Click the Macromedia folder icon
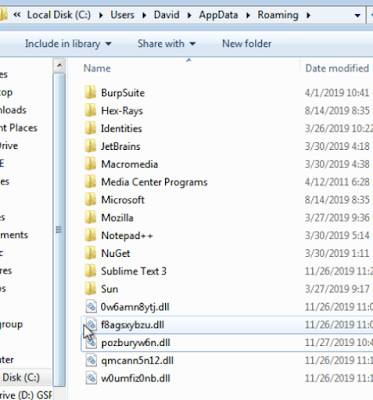The image size is (373, 400). 90,164
